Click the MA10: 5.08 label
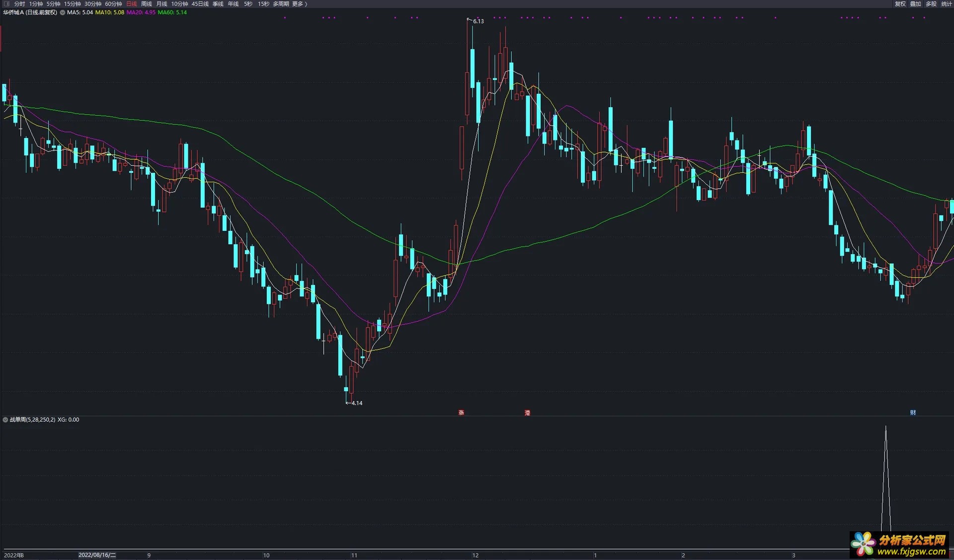954x560 pixels. (110, 12)
